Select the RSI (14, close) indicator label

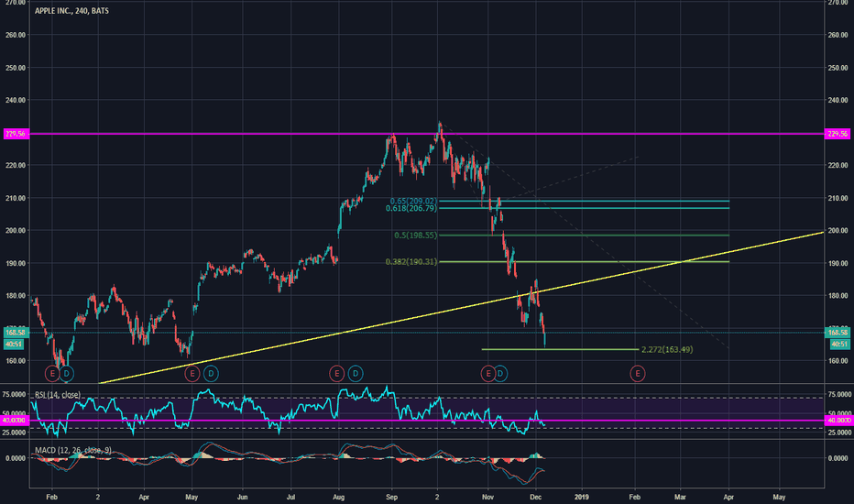pyautogui.click(x=58, y=394)
